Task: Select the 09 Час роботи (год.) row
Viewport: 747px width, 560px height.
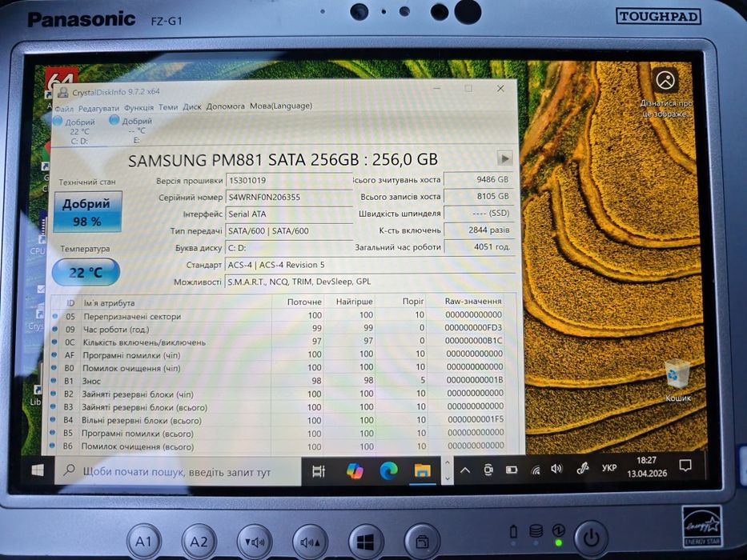Action: 279,329
